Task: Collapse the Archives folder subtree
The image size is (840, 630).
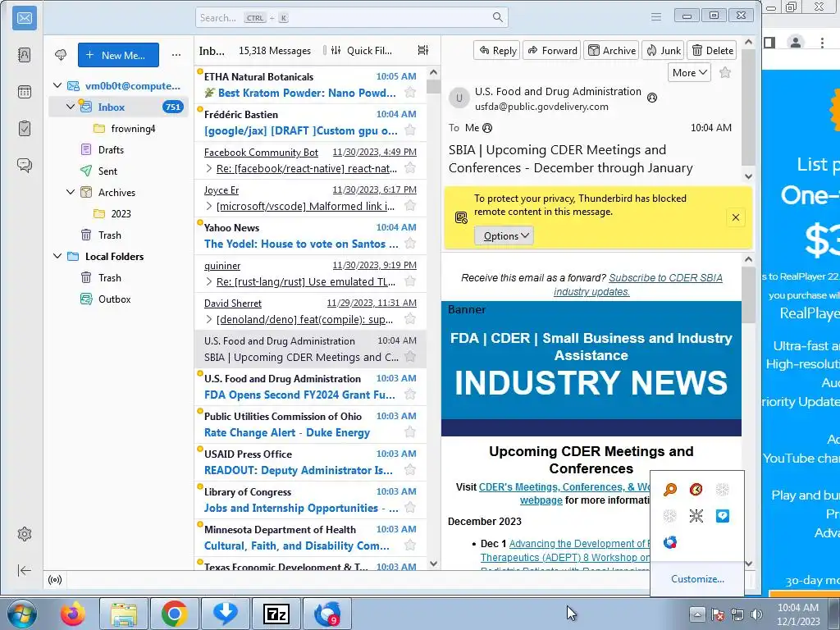Action: pyautogui.click(x=71, y=192)
